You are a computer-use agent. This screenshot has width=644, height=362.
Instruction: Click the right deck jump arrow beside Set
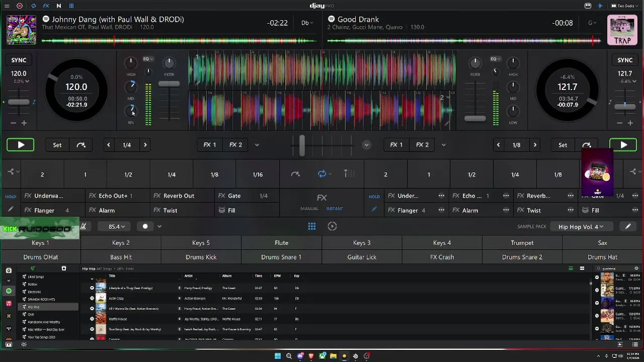click(x=586, y=145)
